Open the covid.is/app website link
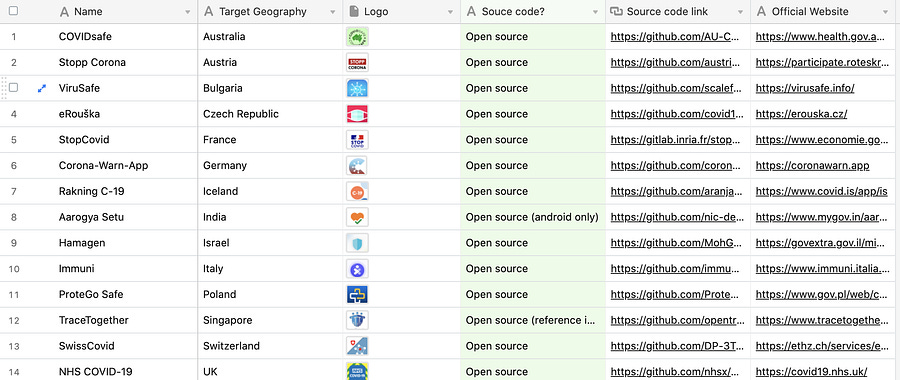This screenshot has width=900, height=380. click(x=821, y=192)
